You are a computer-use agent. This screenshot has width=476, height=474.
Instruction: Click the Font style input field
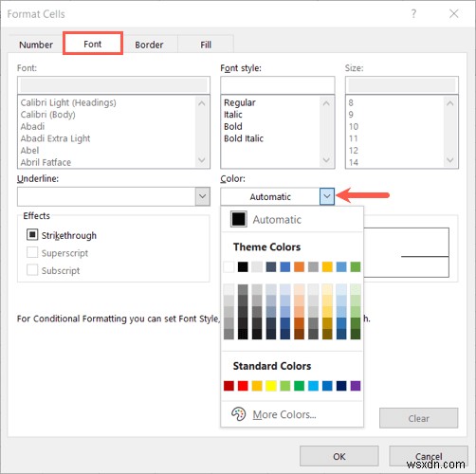click(278, 85)
